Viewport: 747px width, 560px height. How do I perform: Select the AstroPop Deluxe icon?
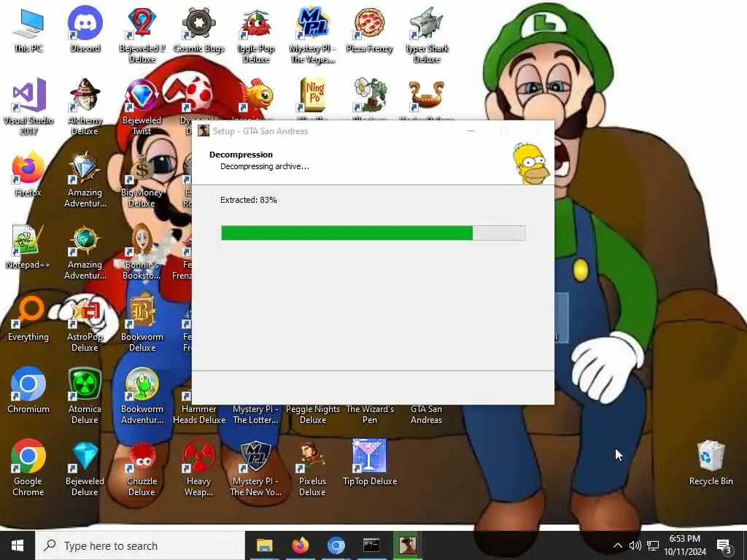[x=85, y=323]
